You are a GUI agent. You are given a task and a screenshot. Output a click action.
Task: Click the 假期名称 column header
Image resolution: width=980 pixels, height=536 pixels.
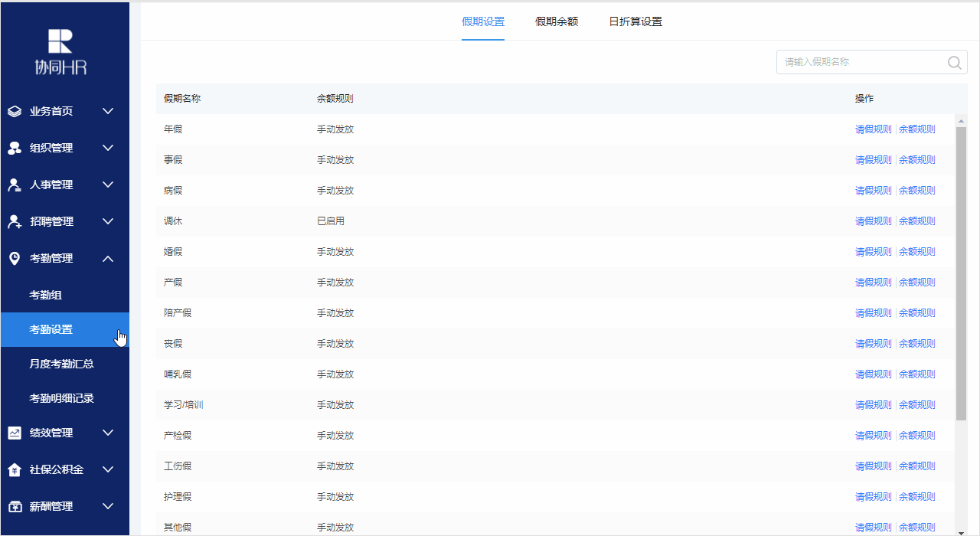pos(182,99)
